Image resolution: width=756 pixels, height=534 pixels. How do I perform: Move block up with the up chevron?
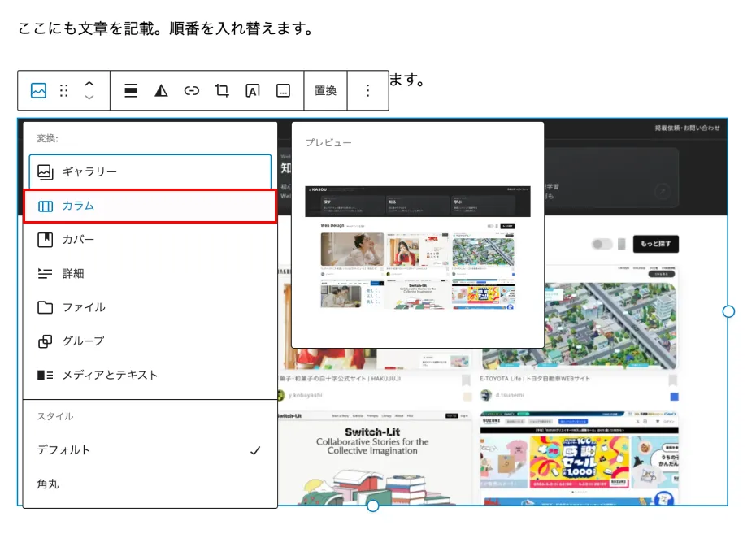[x=89, y=84]
